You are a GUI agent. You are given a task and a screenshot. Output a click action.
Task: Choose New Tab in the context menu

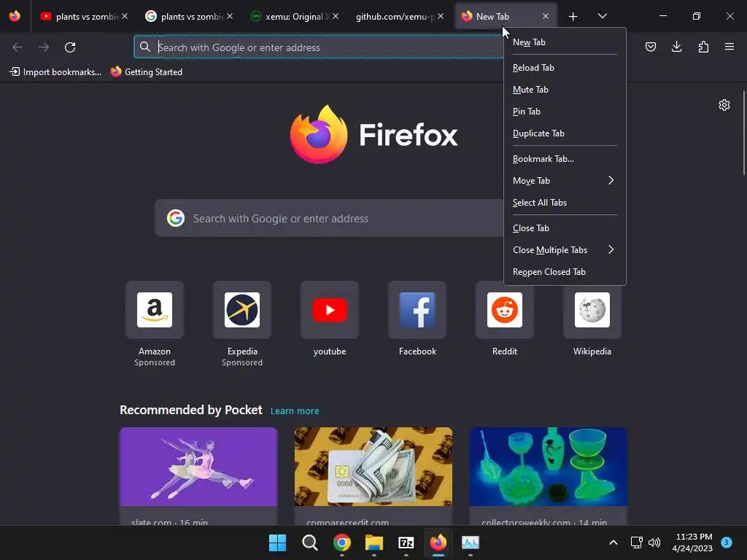pos(565,42)
